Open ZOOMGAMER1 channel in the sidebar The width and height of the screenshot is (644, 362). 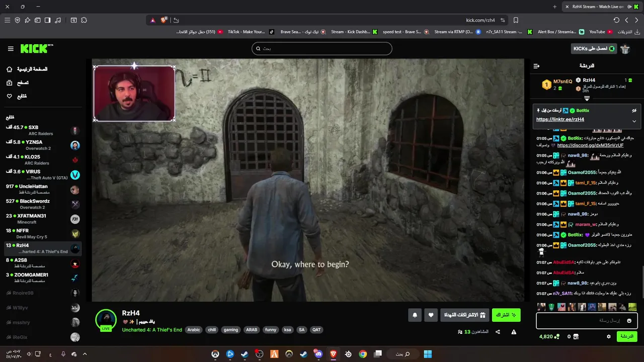coord(43,278)
